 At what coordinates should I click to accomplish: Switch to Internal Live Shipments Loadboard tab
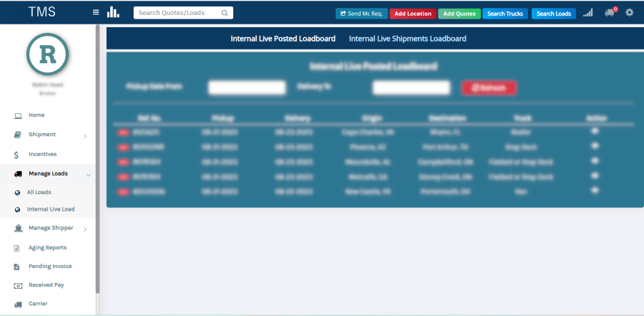pos(407,39)
